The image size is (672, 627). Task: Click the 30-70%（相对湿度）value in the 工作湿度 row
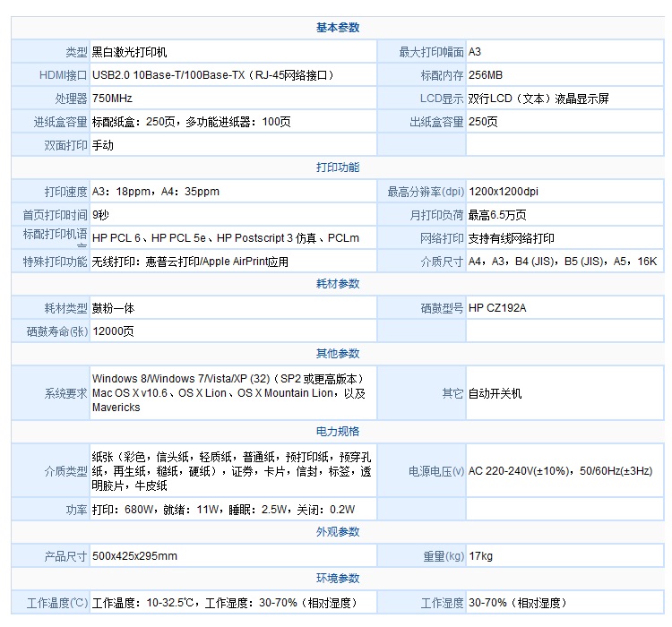point(518,604)
